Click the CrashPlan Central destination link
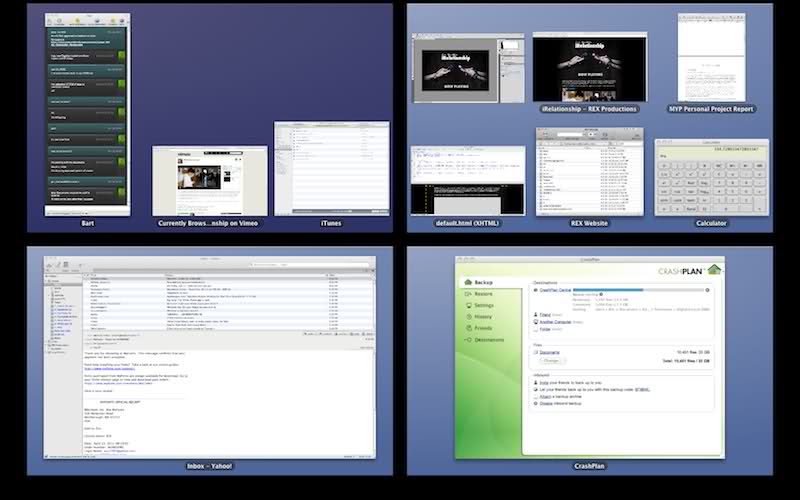Image resolution: width=800 pixels, height=500 pixels. [x=555, y=290]
